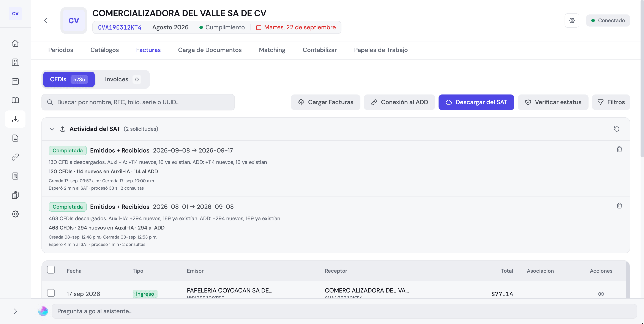Image resolution: width=644 pixels, height=324 pixels.
Task: Open the home icon in sidebar
Action: point(15,43)
